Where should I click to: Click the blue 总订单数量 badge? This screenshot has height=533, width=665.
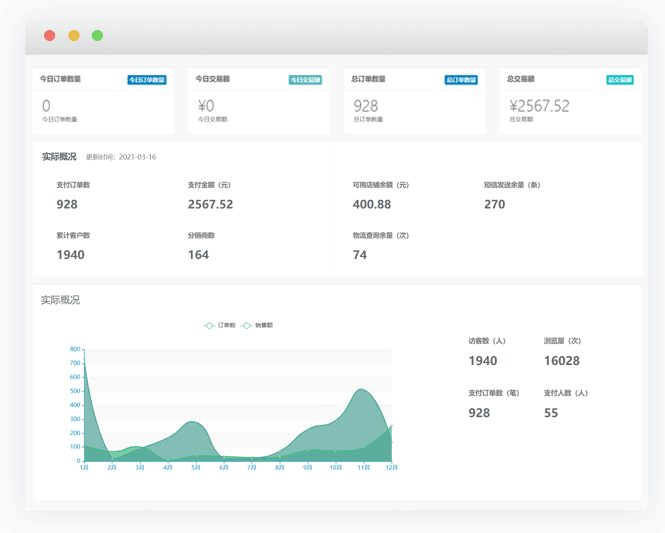point(461,80)
